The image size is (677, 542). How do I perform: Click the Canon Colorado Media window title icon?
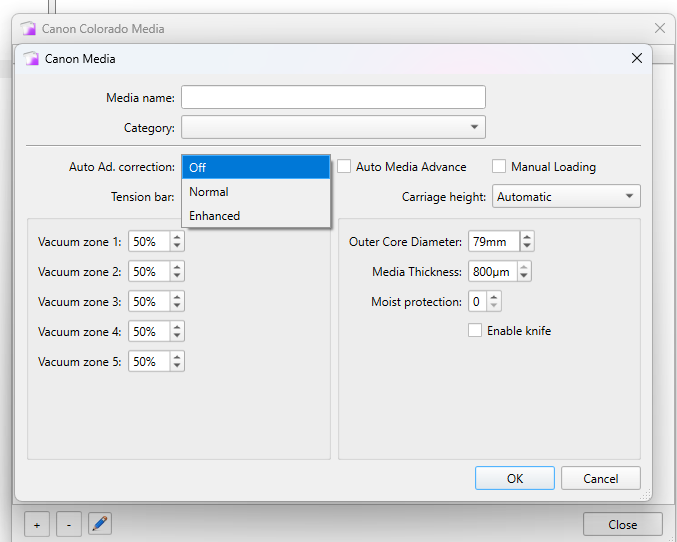click(28, 29)
